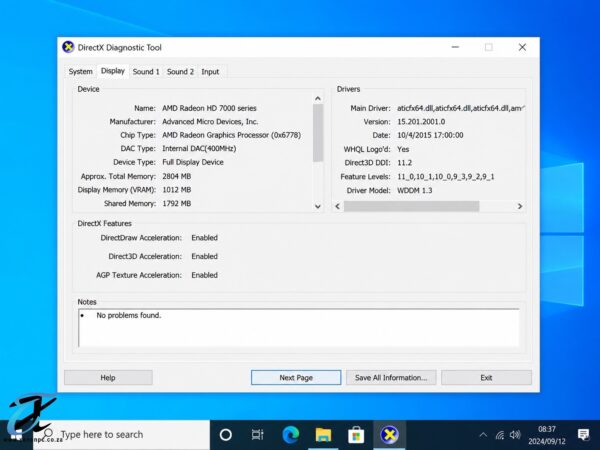Click inside the Notes text box
Image resolution: width=600 pixels, height=450 pixels.
[x=298, y=328]
